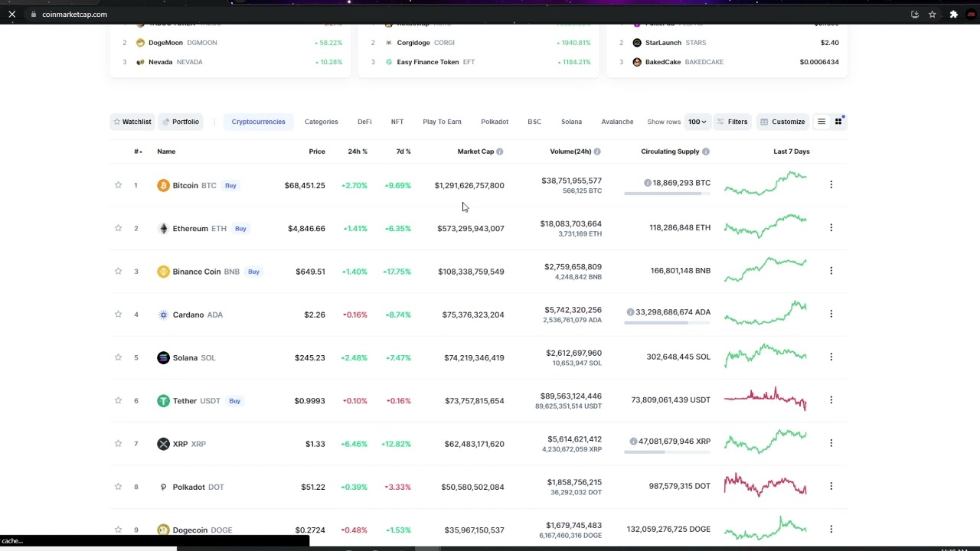This screenshot has width=980, height=551.
Task: Switch to the Polkadot tab
Action: tap(495, 122)
